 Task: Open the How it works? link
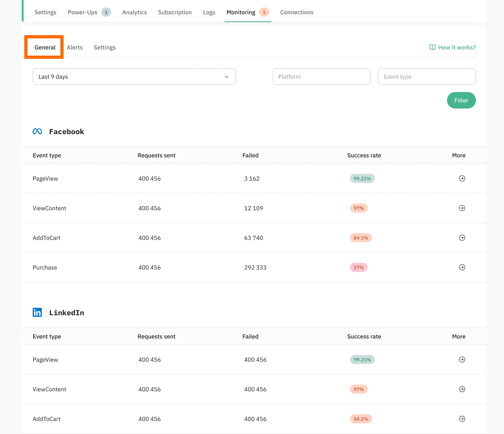click(453, 48)
